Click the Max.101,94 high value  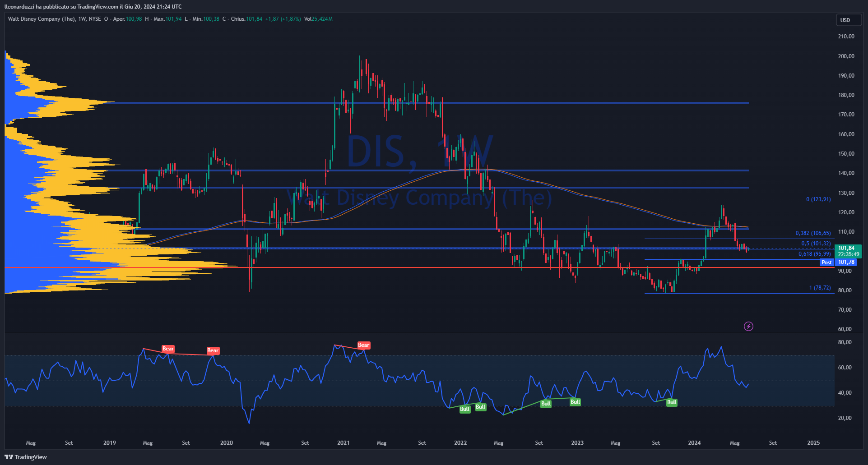pyautogui.click(x=167, y=19)
